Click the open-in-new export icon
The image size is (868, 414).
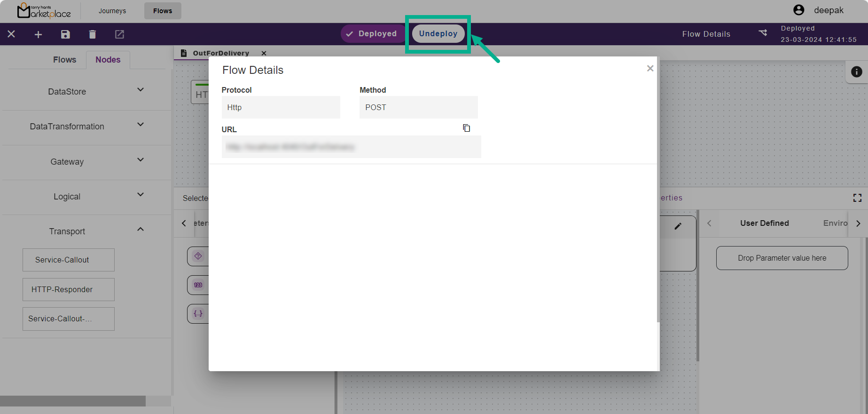tap(119, 34)
